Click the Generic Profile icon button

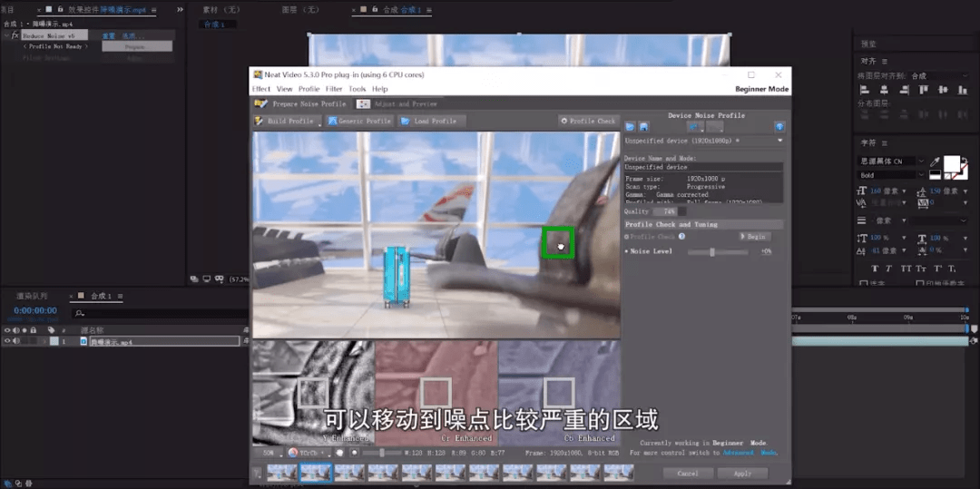tap(332, 121)
